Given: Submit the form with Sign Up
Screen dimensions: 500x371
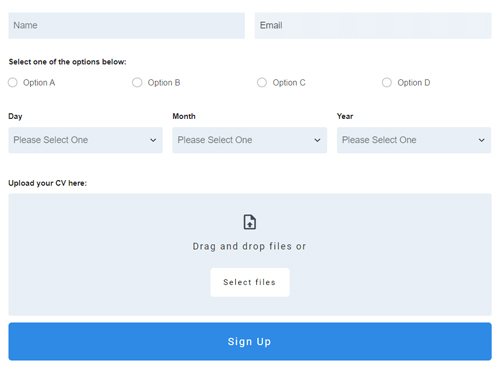Looking at the screenshot, I should click(250, 341).
